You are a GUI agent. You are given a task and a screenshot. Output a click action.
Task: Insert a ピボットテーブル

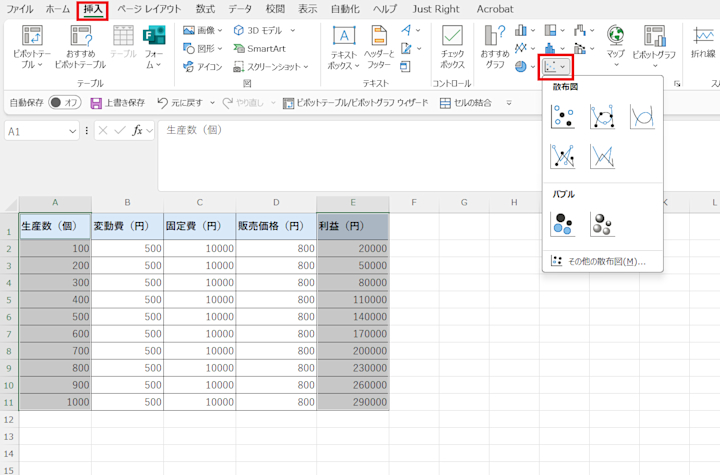coord(32,47)
